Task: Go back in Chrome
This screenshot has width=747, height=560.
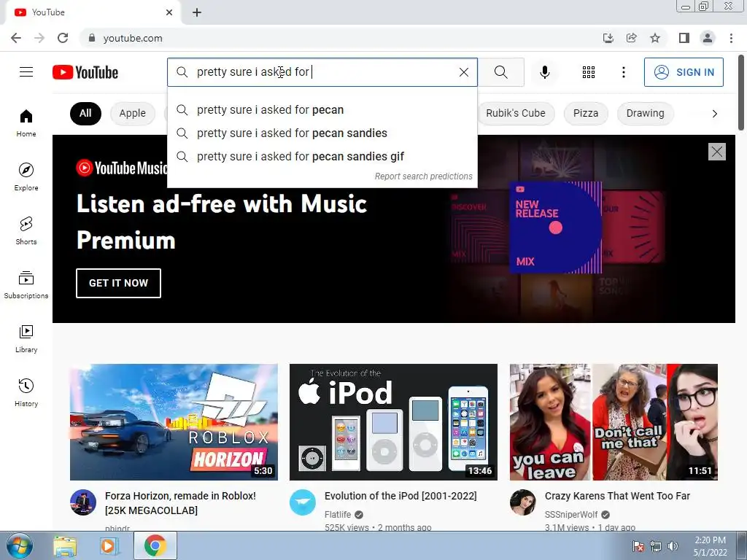Action: pyautogui.click(x=16, y=38)
